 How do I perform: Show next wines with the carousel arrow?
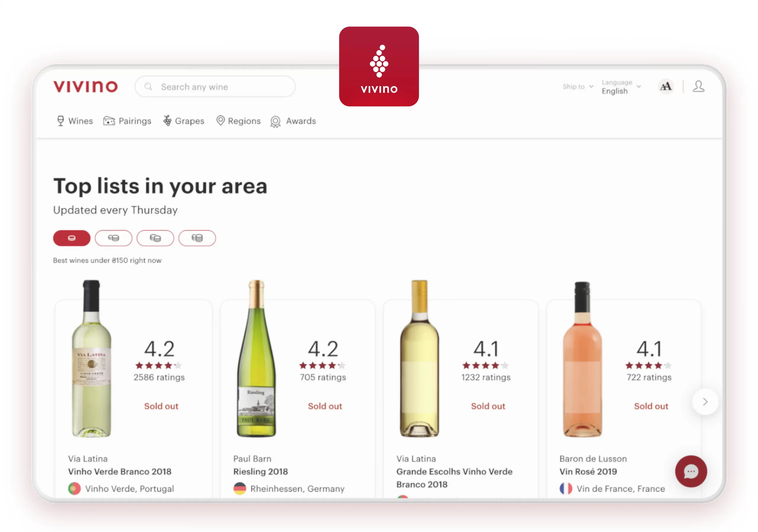[705, 402]
